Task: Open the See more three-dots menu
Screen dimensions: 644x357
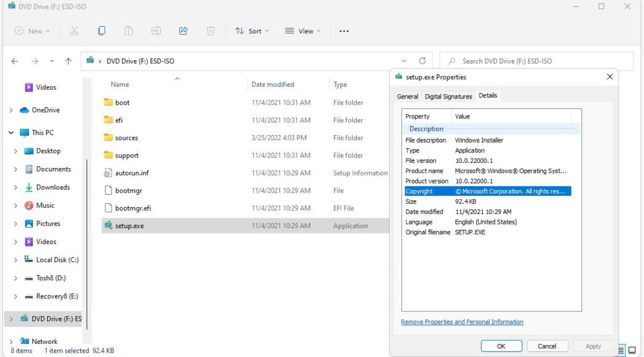Action: tap(344, 31)
